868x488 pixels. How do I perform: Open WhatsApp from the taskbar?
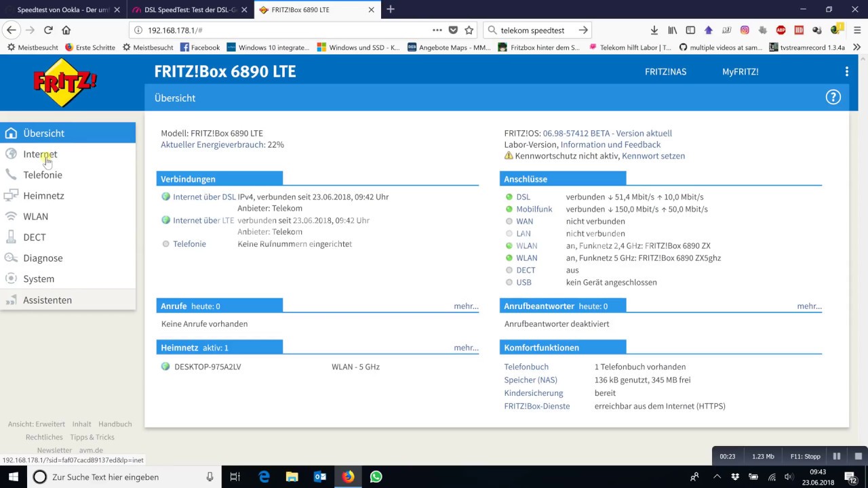pyautogui.click(x=376, y=477)
